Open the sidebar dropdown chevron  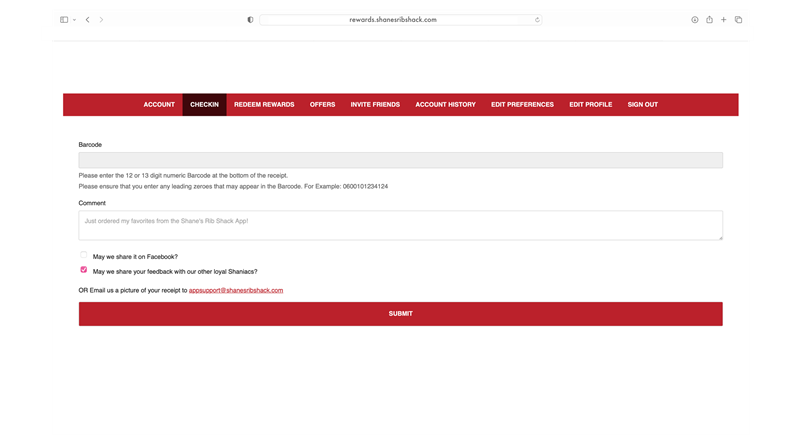pos(74,20)
